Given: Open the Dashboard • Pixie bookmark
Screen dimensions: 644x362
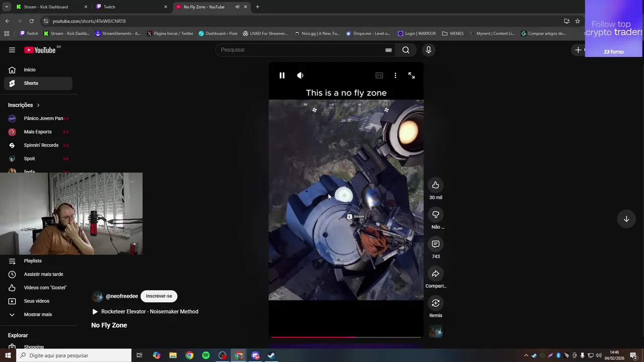Looking at the screenshot, I should [x=218, y=34].
